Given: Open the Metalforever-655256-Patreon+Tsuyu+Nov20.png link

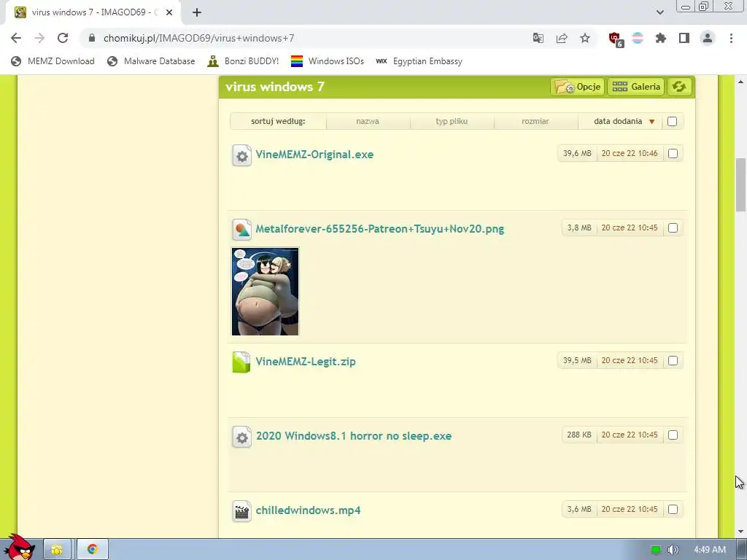Looking at the screenshot, I should click(379, 228).
